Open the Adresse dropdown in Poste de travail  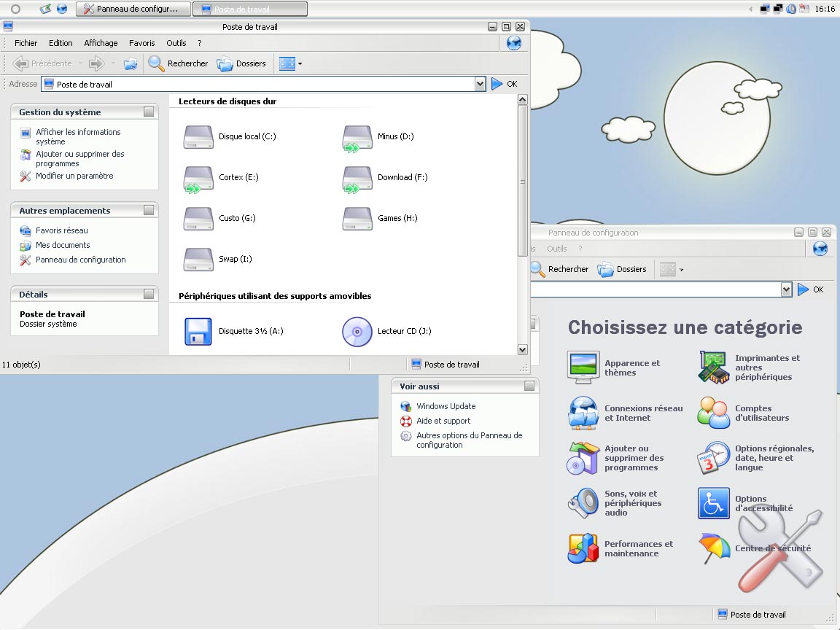click(480, 84)
